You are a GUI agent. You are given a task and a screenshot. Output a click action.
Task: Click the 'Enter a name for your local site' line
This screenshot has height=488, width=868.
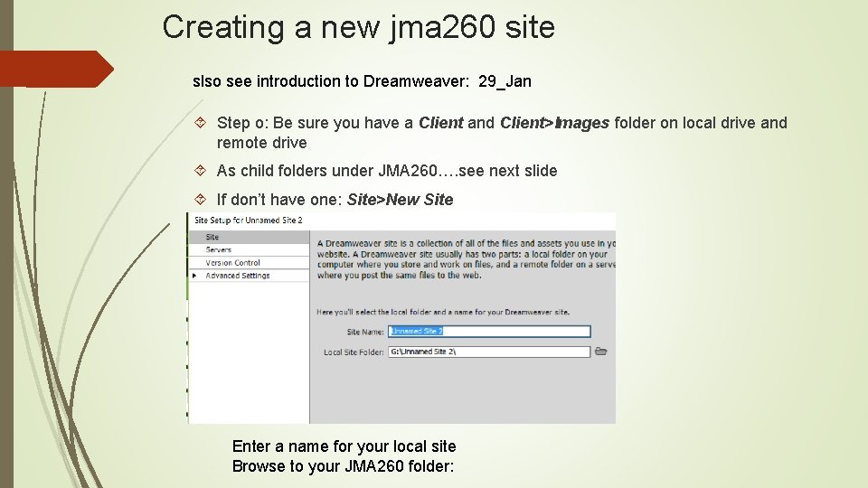pos(344,446)
